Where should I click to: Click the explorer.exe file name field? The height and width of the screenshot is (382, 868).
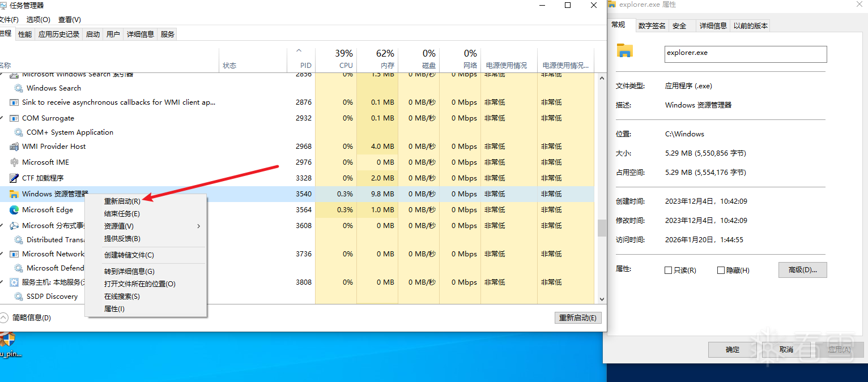tap(745, 54)
